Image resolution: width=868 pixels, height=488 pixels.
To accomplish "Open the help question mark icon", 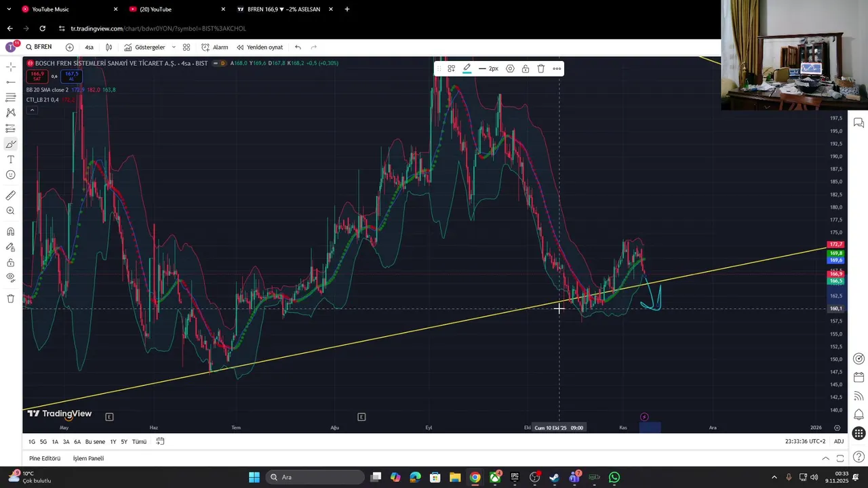I will point(859,459).
